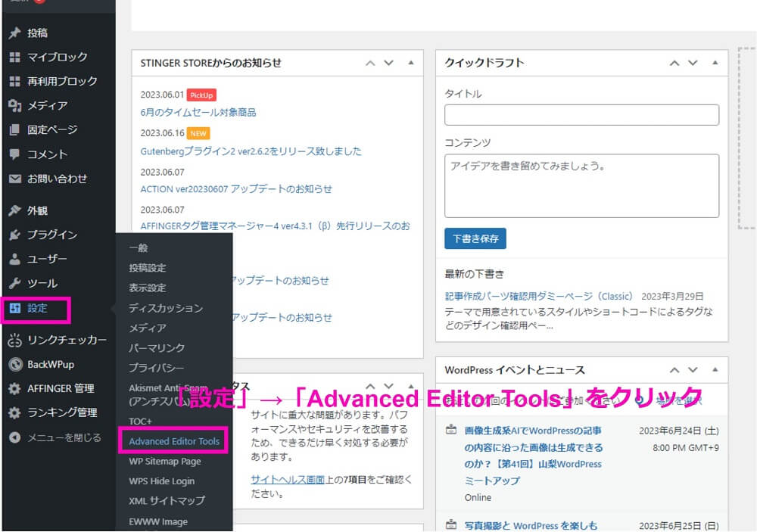The width and height of the screenshot is (757, 532).
Task: Open BackWPup from its sidebar icon
Action: tap(17, 364)
